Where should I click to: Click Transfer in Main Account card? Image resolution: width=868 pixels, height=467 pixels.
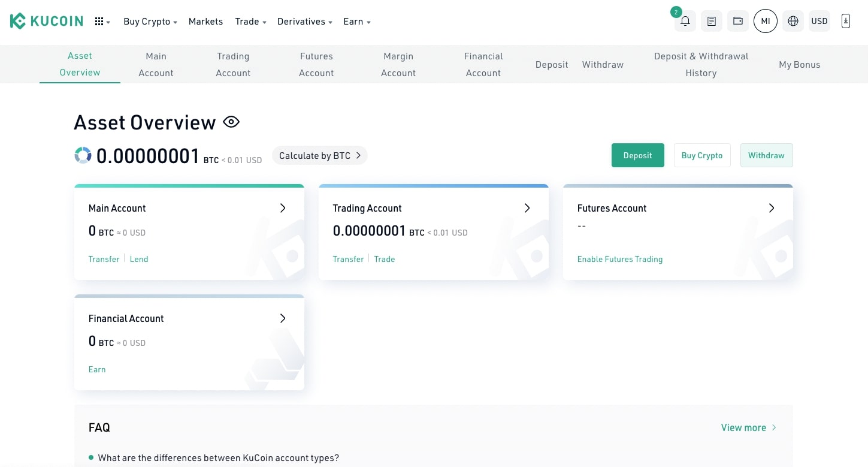[104, 259]
